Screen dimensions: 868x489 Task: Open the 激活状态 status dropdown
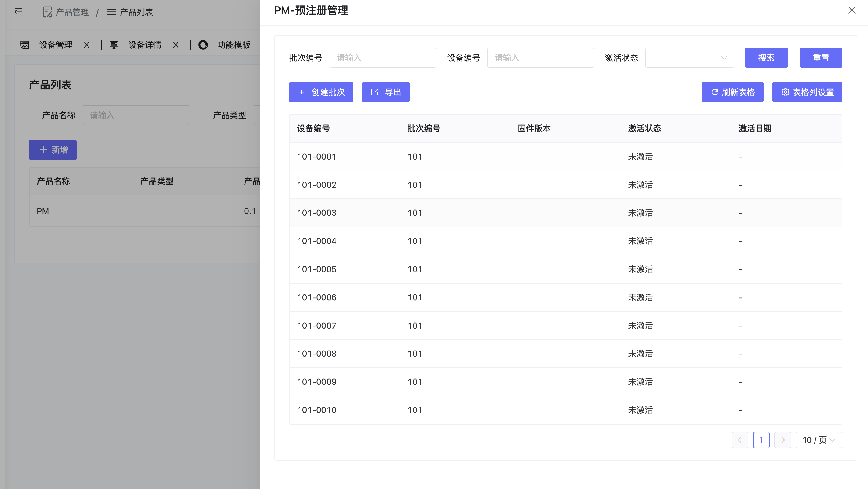(x=689, y=57)
